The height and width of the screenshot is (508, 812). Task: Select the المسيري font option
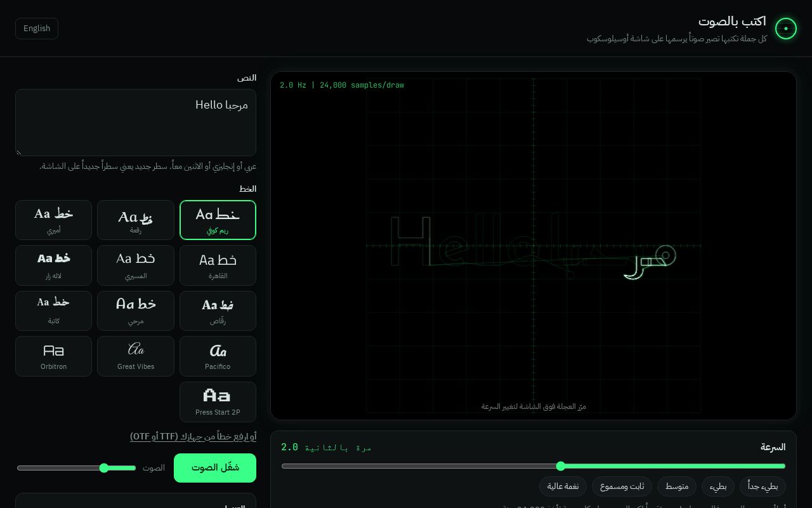click(x=136, y=265)
